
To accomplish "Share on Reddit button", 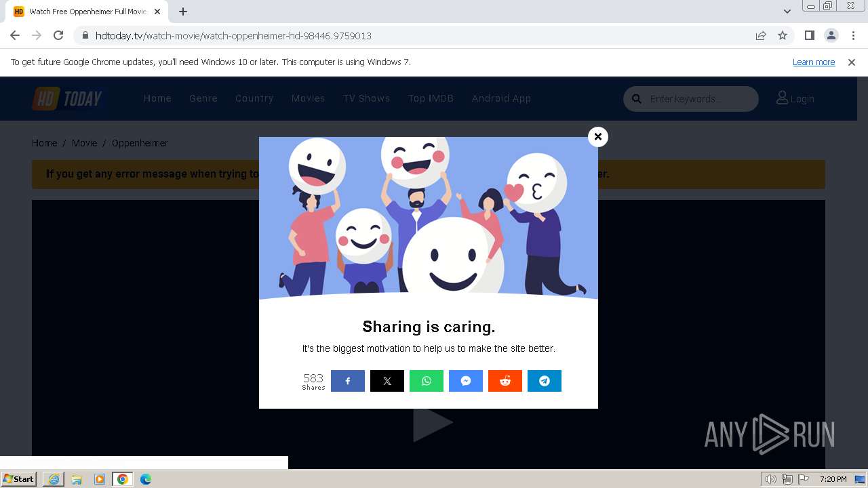I will (505, 381).
